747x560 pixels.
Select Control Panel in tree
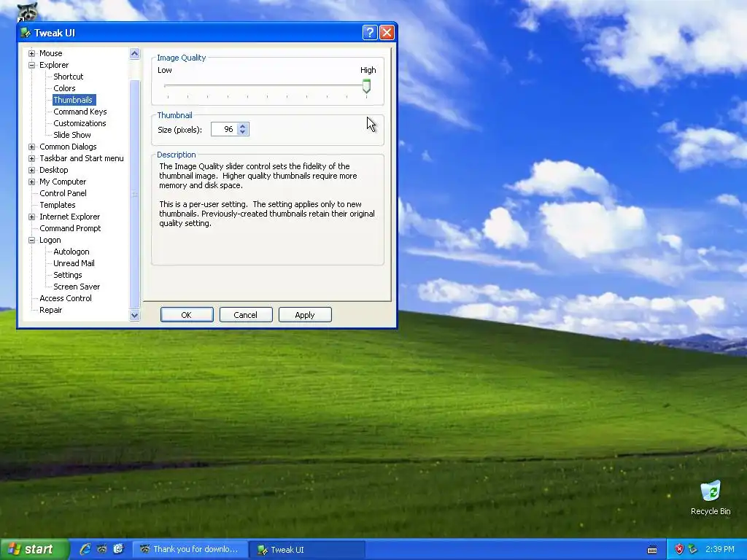(x=63, y=193)
